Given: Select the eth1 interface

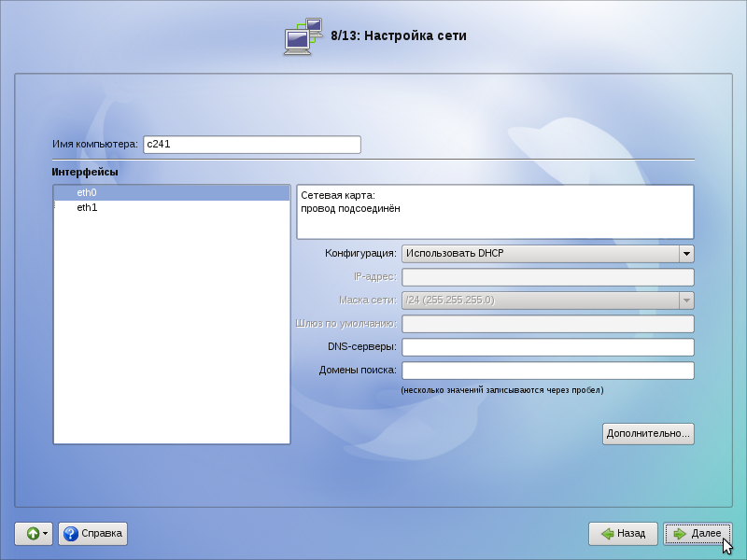Looking at the screenshot, I should pyautogui.click(x=87, y=207).
